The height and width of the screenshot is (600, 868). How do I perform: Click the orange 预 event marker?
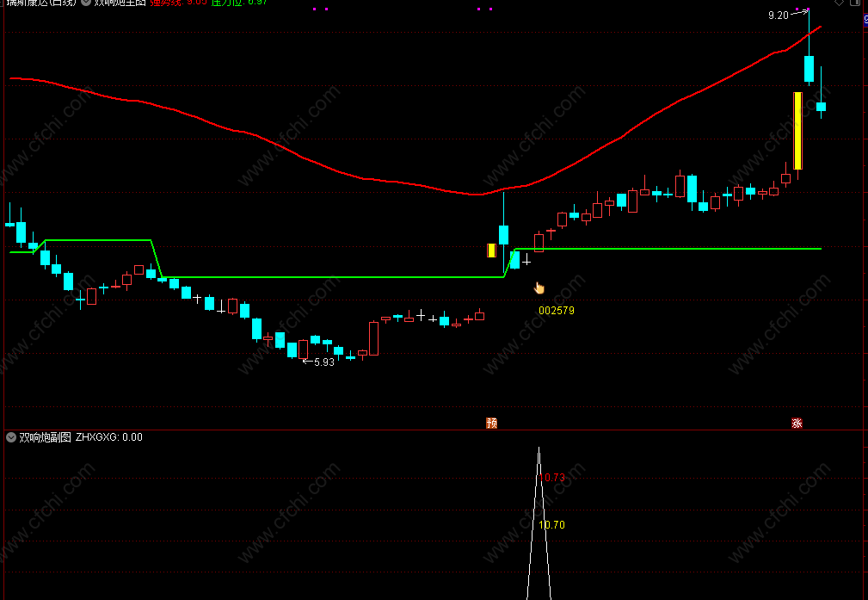click(x=491, y=424)
